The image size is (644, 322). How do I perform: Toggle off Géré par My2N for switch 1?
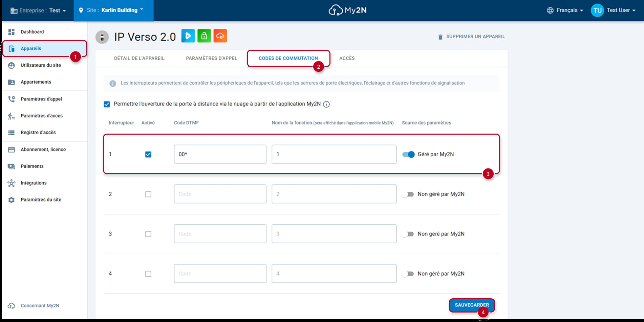(x=408, y=155)
